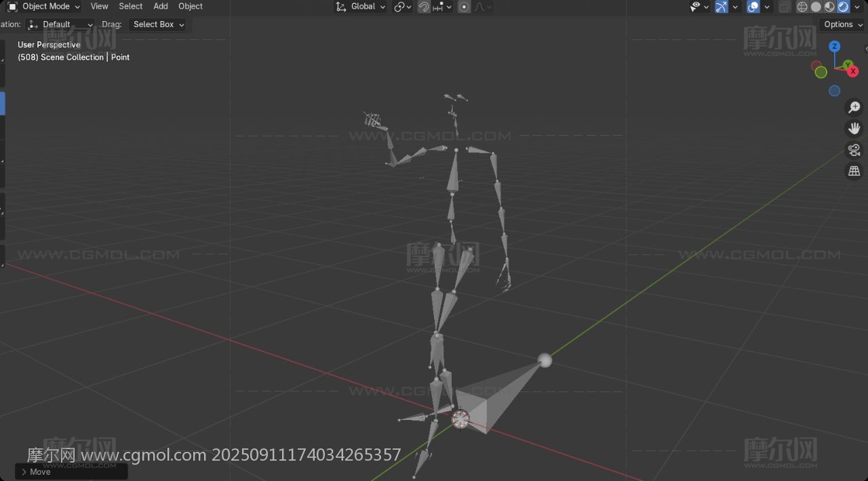868x481 pixels.
Task: Toggle the Show Gizmo button
Action: [722, 7]
